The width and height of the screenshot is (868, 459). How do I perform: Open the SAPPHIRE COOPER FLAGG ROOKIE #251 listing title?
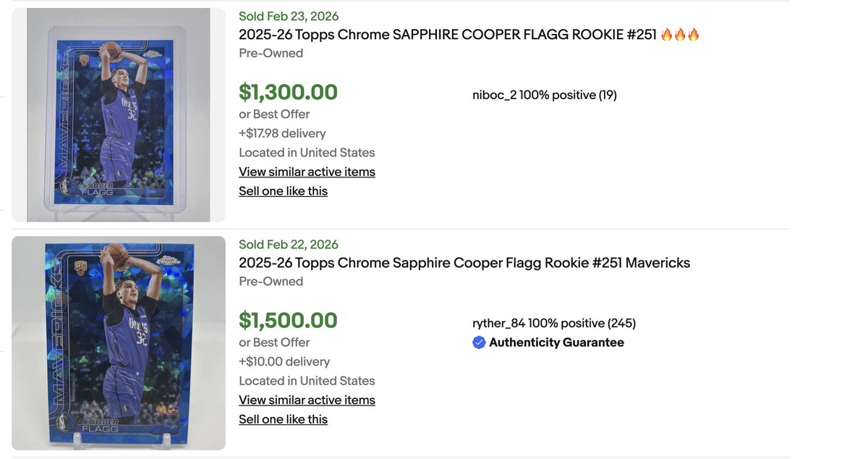(447, 35)
